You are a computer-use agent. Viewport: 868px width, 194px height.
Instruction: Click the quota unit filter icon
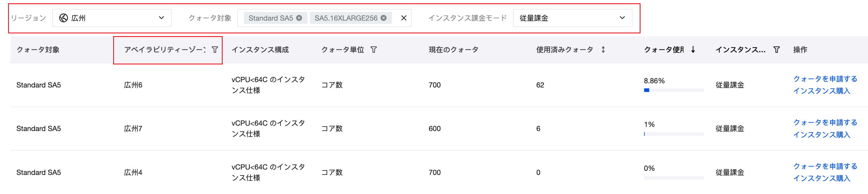(373, 50)
